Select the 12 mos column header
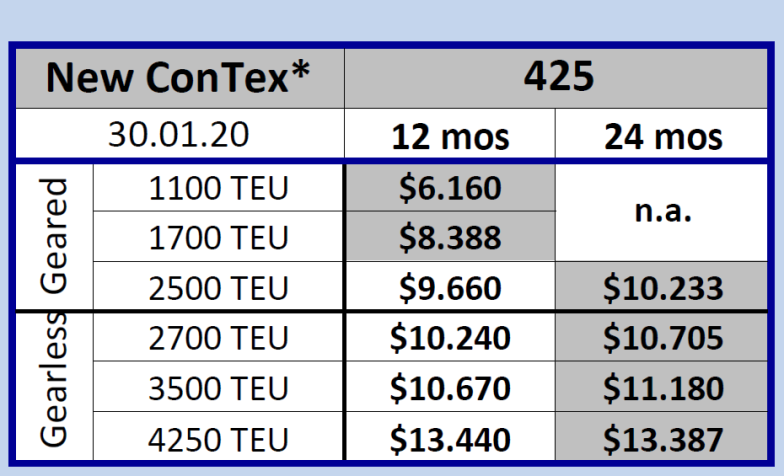The height and width of the screenshot is (476, 784). click(x=450, y=135)
